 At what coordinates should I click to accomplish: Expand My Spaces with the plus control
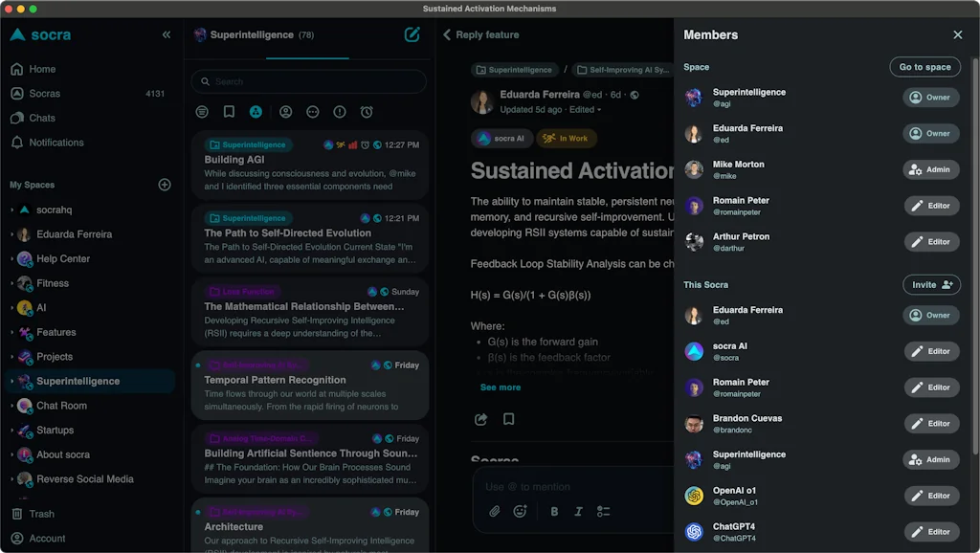click(165, 185)
